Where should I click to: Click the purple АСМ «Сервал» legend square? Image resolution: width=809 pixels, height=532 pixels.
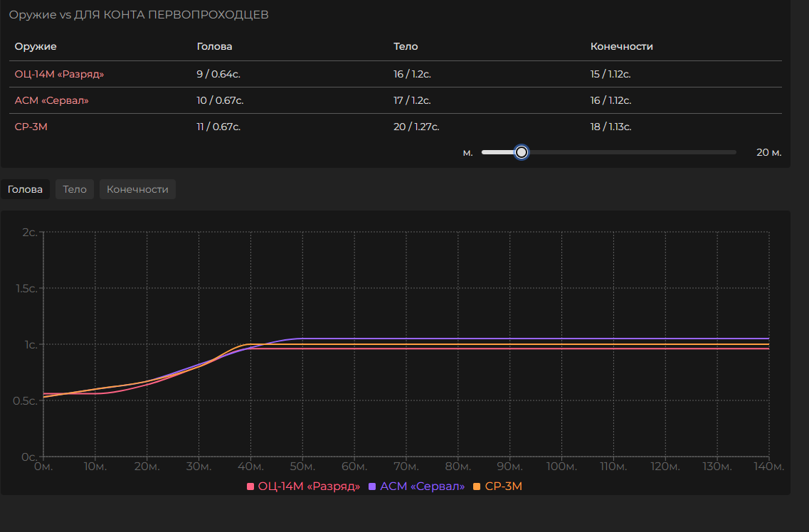tap(373, 486)
